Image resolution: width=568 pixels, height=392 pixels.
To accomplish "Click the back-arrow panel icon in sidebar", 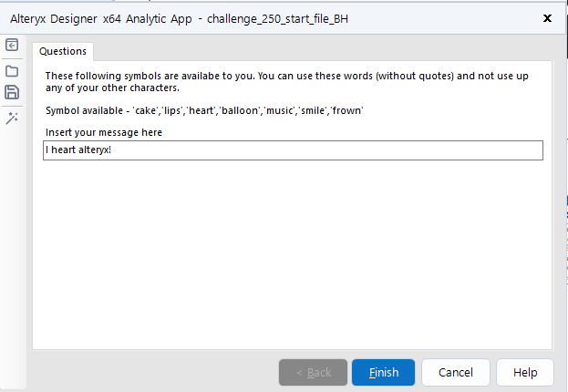I will [12, 45].
